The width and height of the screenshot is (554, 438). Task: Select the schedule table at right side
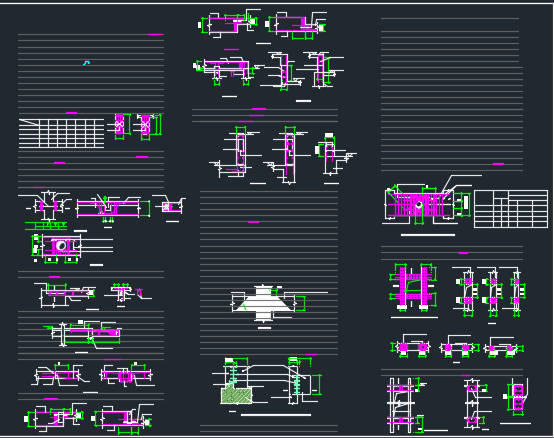pos(511,209)
